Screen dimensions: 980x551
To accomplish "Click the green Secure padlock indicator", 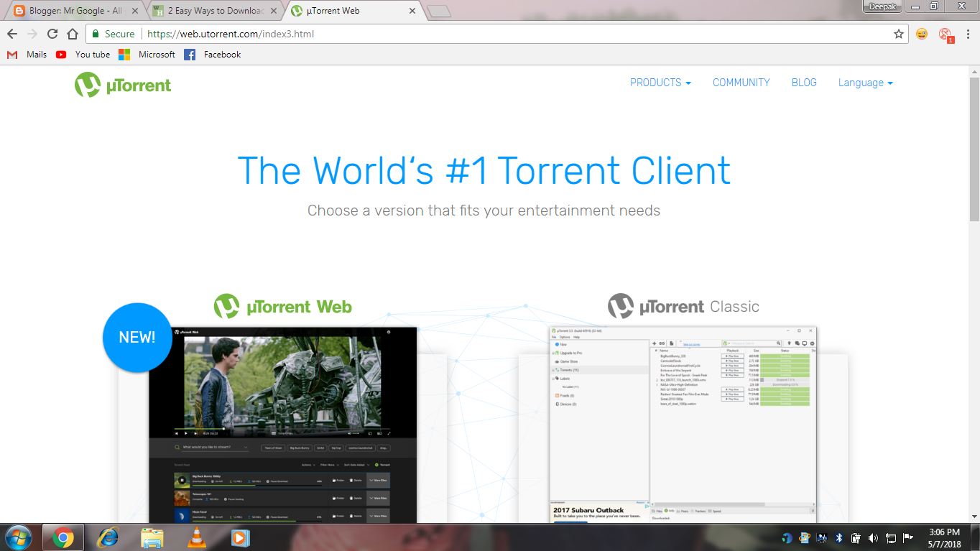I will [x=114, y=34].
